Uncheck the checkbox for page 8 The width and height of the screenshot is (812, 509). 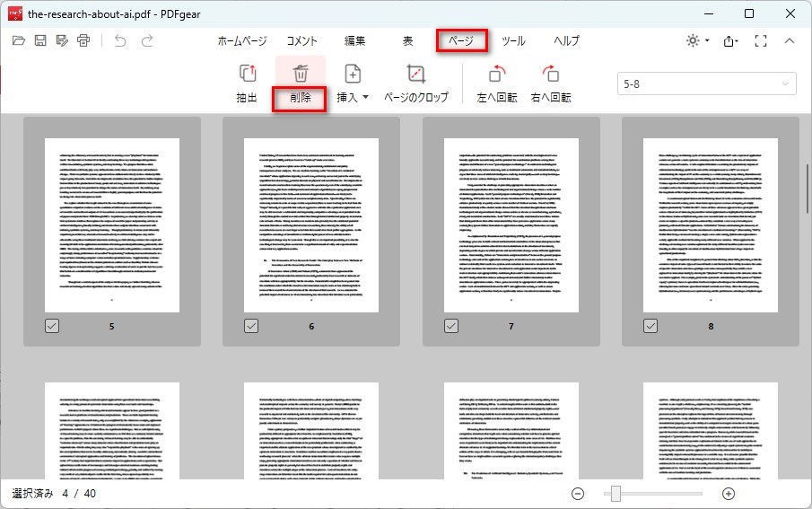650,326
